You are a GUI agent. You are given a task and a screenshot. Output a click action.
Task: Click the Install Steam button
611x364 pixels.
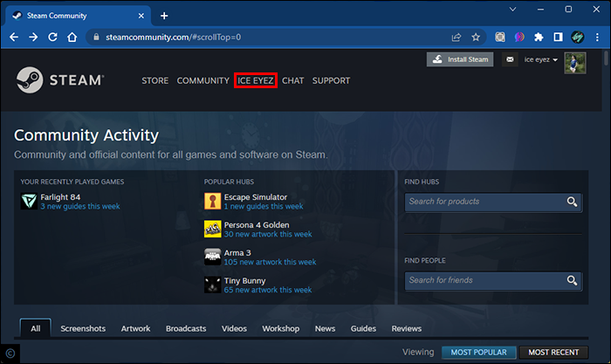[x=460, y=59]
